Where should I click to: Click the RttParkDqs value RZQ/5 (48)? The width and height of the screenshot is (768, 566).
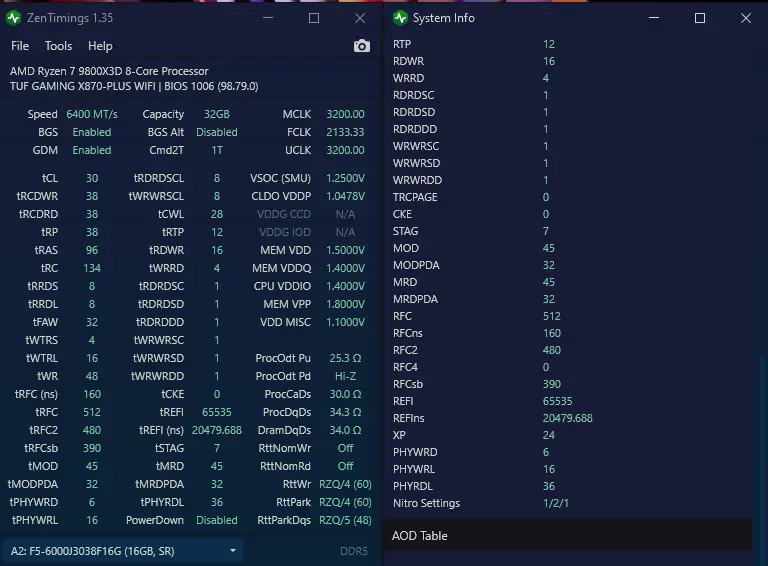point(345,520)
